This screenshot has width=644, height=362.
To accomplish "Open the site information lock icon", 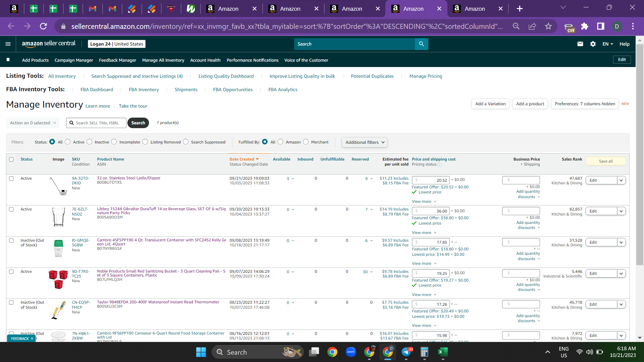I will (x=63, y=26).
